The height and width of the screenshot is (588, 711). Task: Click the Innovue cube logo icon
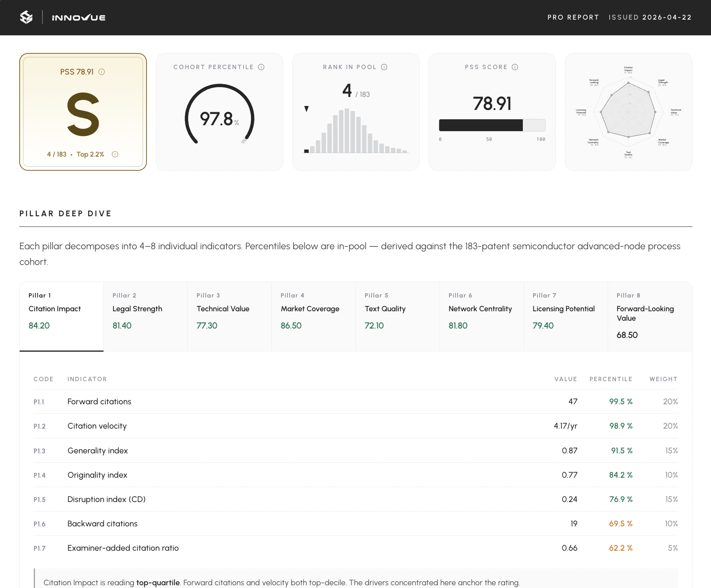pyautogui.click(x=26, y=17)
